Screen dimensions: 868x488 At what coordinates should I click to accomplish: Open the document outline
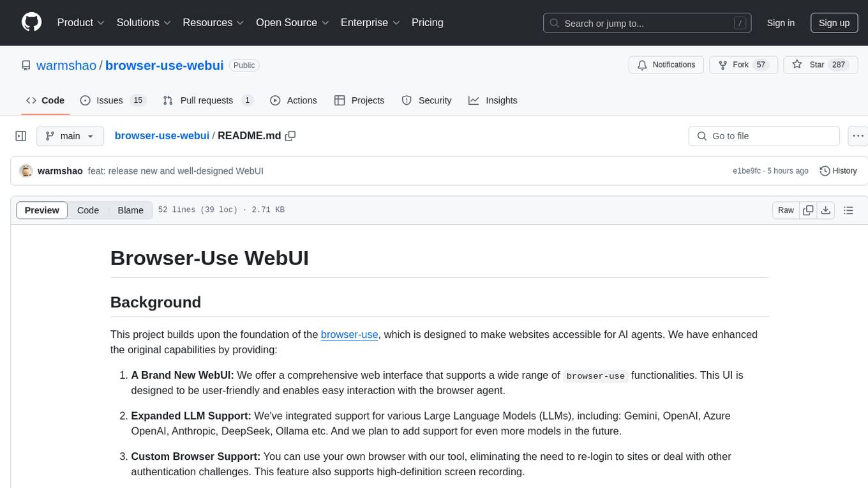pos(848,210)
